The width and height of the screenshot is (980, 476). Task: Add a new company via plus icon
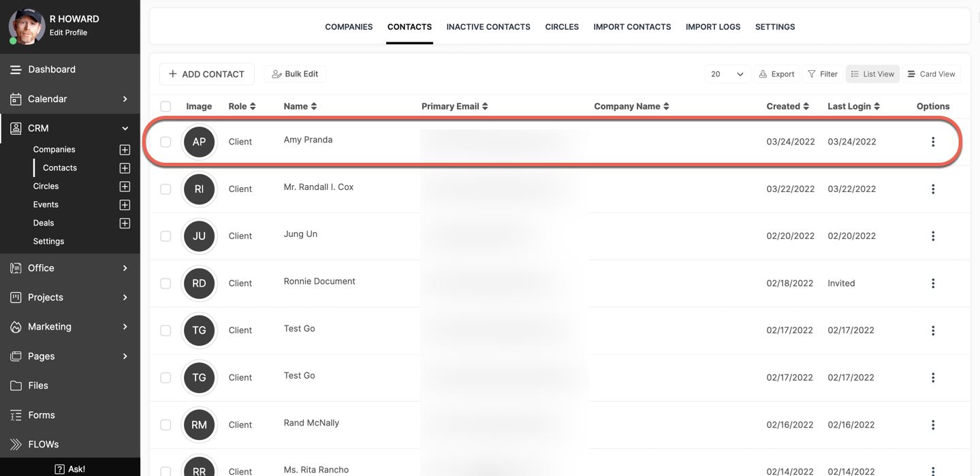(x=125, y=150)
